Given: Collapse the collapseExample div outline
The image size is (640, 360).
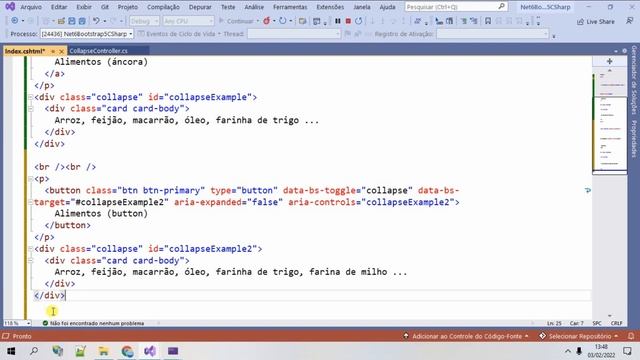Looking at the screenshot, I should pos(30,97).
